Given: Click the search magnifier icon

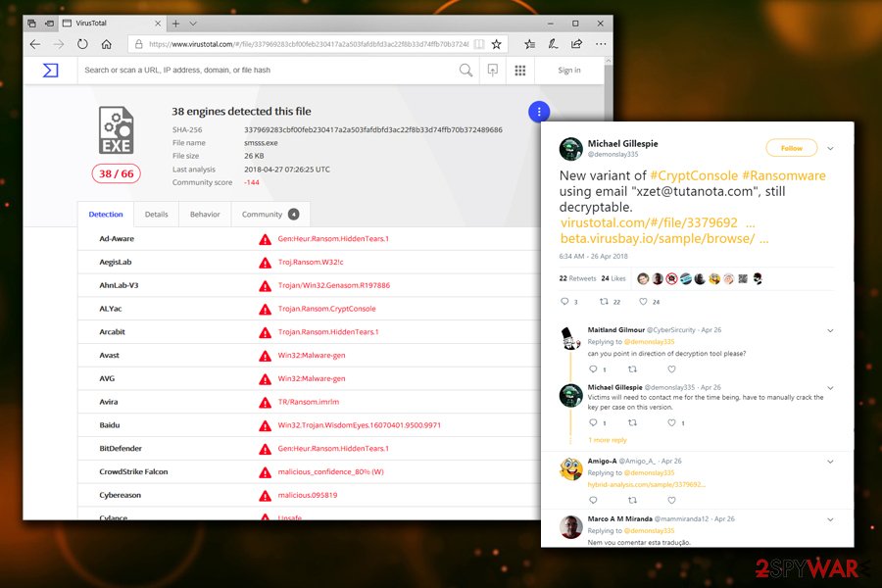Looking at the screenshot, I should point(465,71).
